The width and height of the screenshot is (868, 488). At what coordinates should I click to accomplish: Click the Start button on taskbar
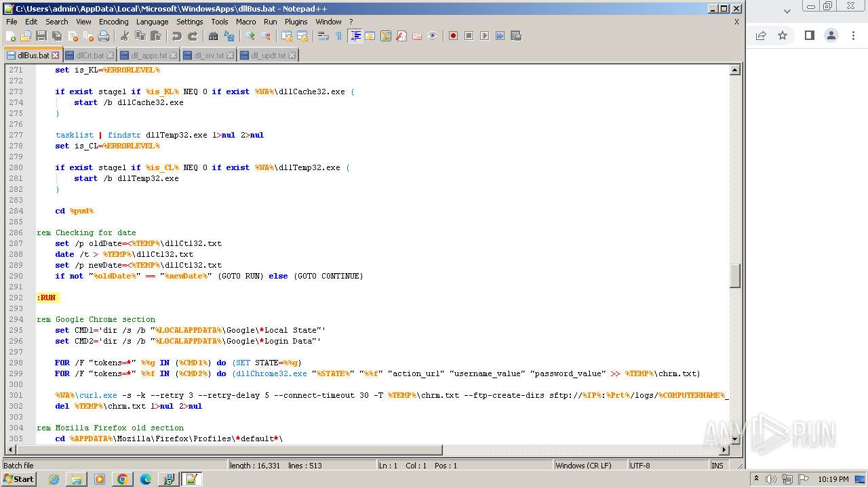pyautogui.click(x=19, y=479)
